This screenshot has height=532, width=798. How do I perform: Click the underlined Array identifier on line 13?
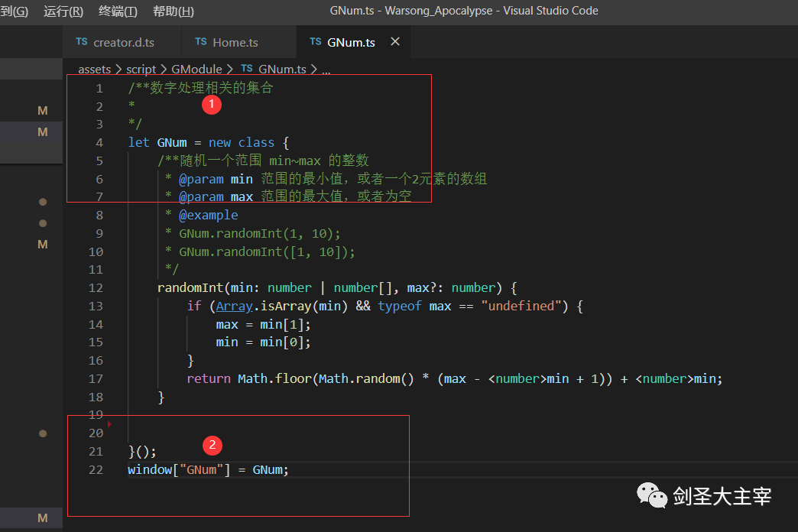[x=234, y=306]
